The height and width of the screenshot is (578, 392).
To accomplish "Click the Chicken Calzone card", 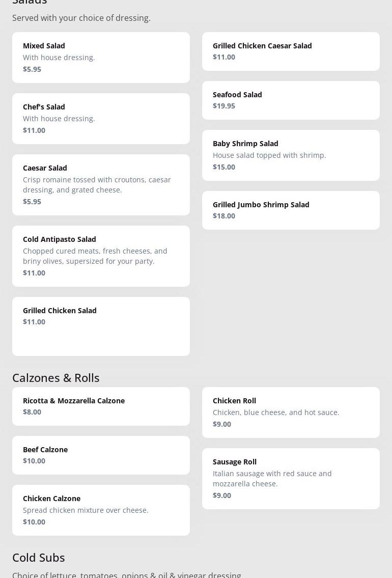I will [101, 510].
